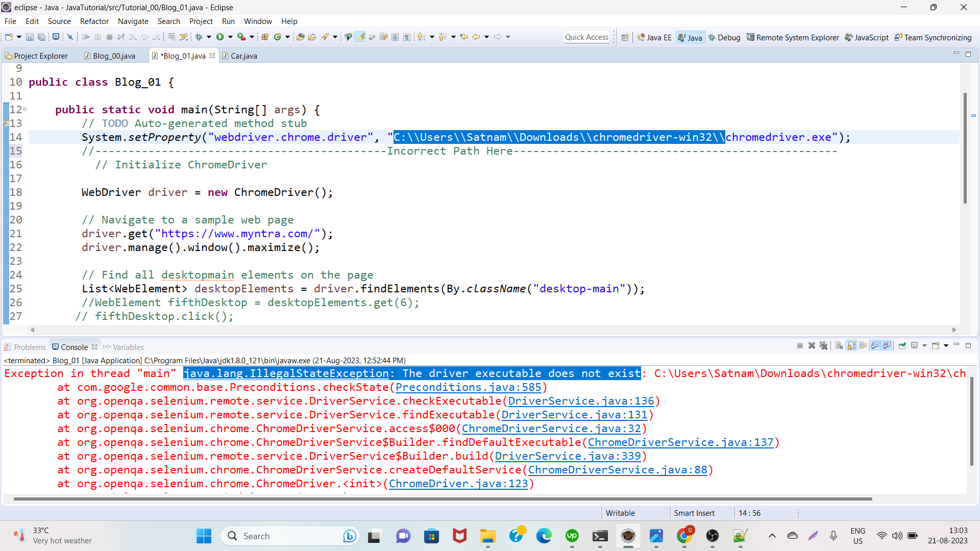
Task: Click the green Run button in toolbar
Action: (220, 37)
